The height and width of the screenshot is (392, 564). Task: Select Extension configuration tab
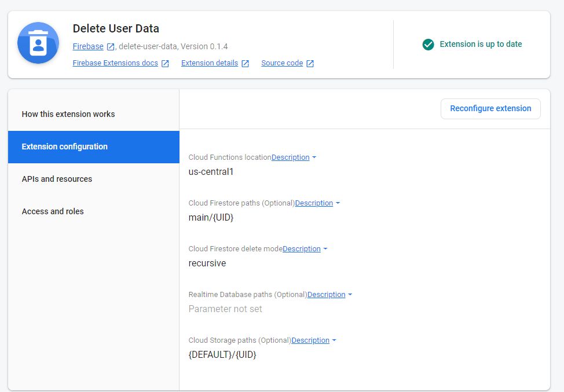click(x=94, y=146)
